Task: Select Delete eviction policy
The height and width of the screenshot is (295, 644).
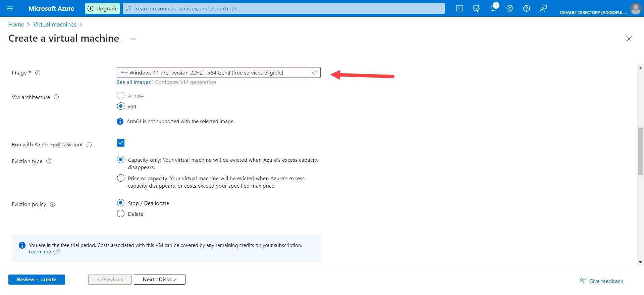Action: coord(121,214)
